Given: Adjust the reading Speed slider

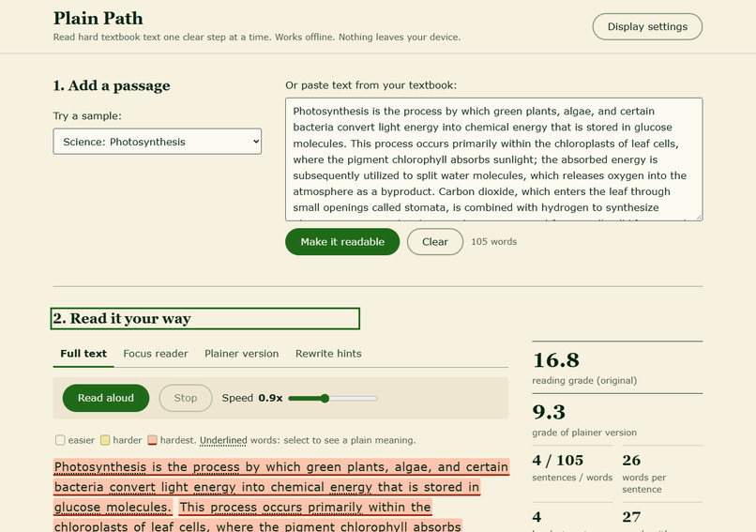Looking at the screenshot, I should click(333, 399).
